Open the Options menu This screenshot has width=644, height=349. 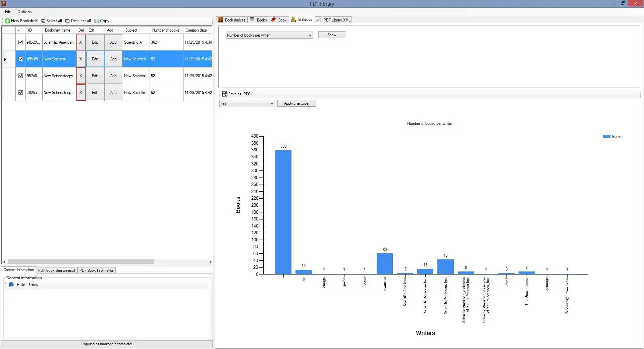(24, 12)
